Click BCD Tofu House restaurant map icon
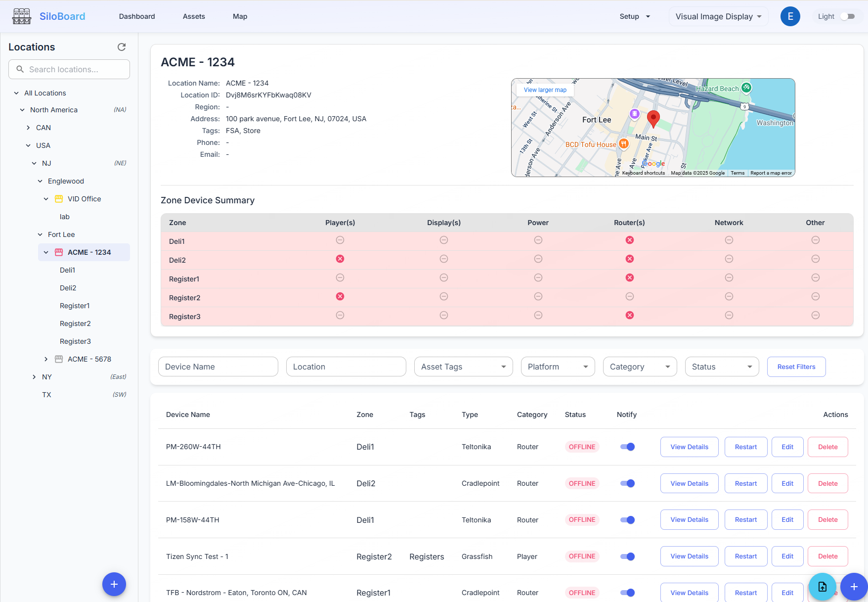Screen dimensions: 868x602 pos(624,143)
